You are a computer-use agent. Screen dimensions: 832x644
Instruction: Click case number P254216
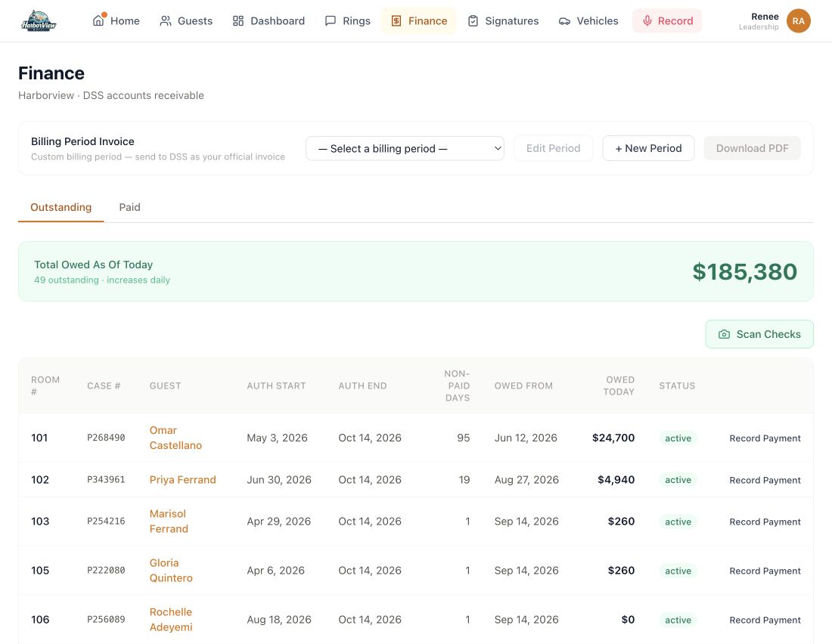[106, 522]
